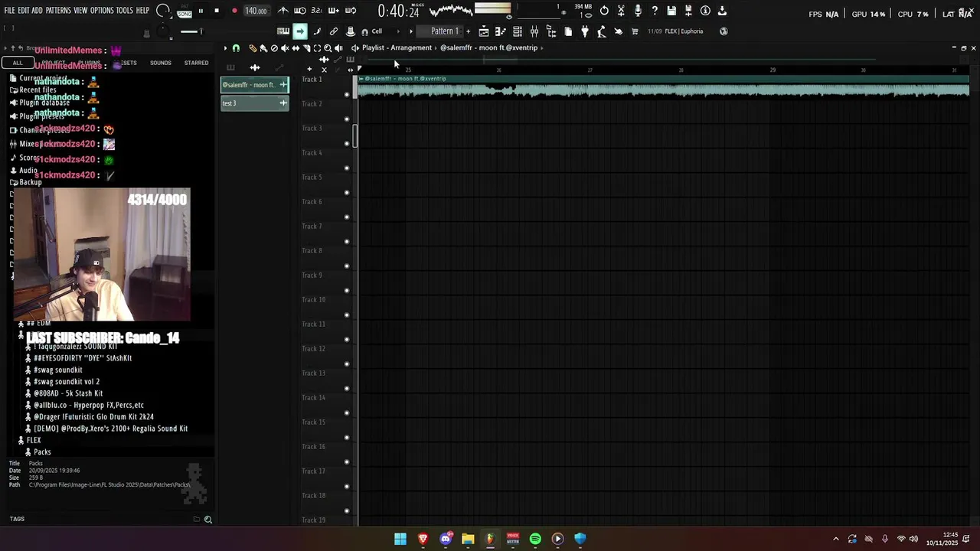Click the audio editor scissors icon
980x551 pixels.
621,11
